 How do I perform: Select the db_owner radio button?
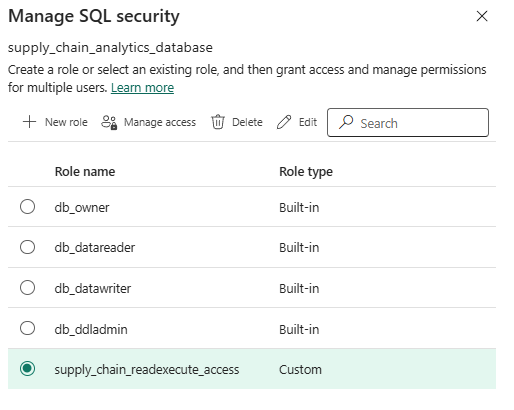(x=27, y=207)
